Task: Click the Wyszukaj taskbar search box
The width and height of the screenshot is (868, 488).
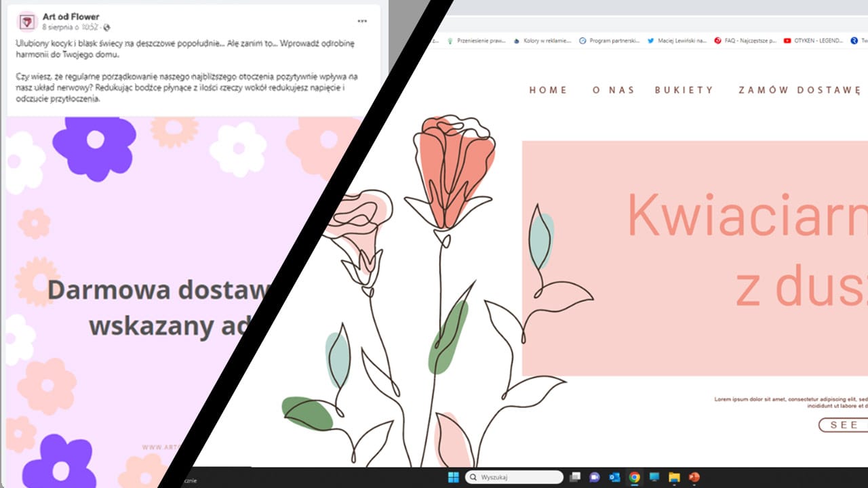Action: pos(514,477)
